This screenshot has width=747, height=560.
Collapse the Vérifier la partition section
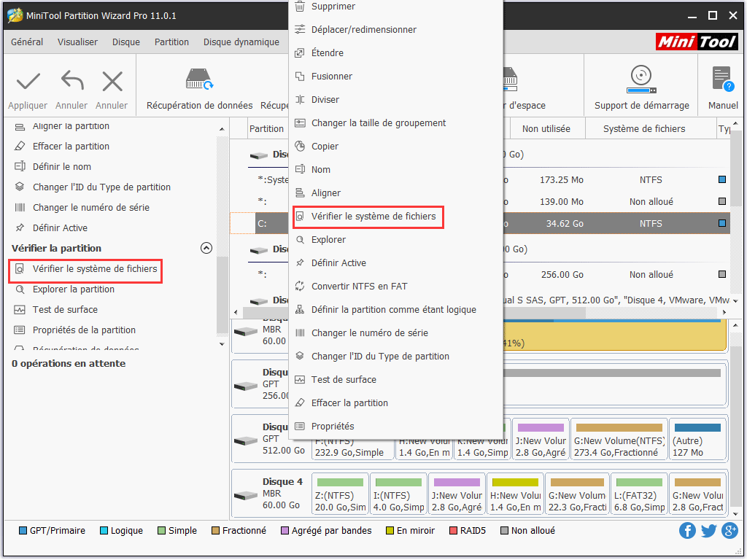click(x=206, y=248)
